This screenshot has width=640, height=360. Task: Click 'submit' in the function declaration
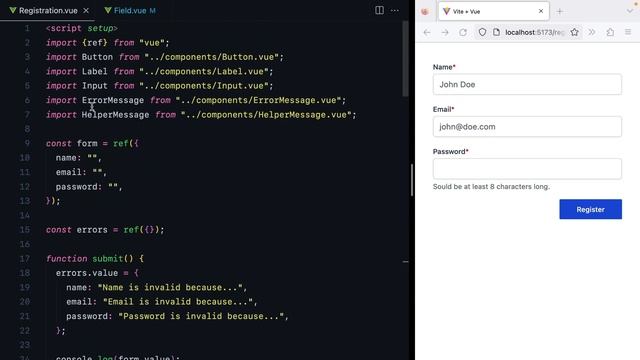108,258
